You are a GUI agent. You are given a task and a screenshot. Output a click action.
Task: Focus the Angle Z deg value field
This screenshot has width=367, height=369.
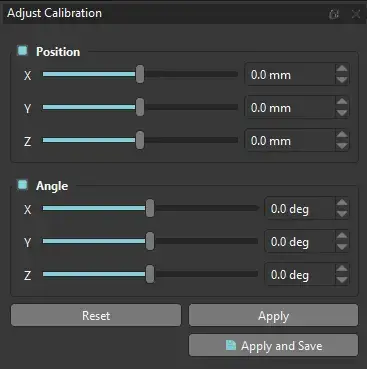(x=299, y=275)
